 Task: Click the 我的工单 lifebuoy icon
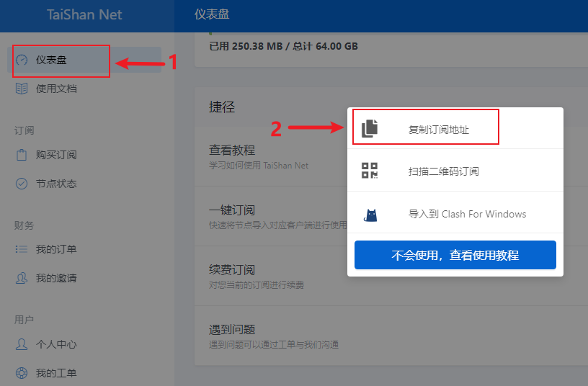coord(22,373)
